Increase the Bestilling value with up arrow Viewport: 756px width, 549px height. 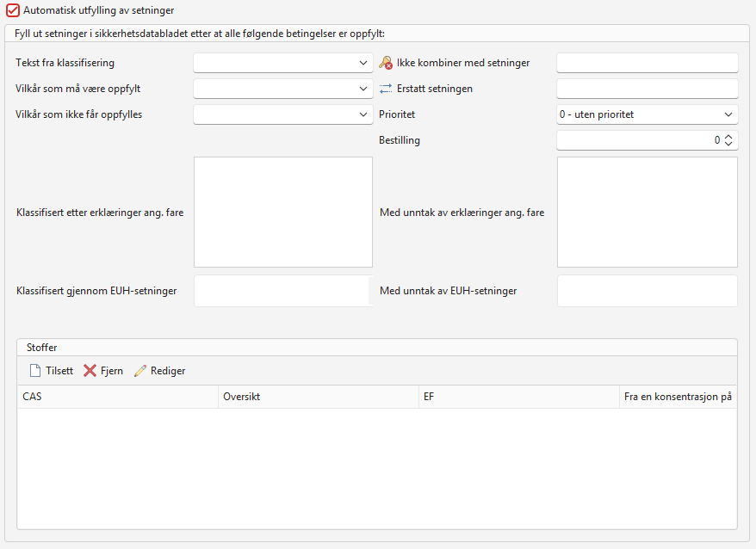[728, 137]
